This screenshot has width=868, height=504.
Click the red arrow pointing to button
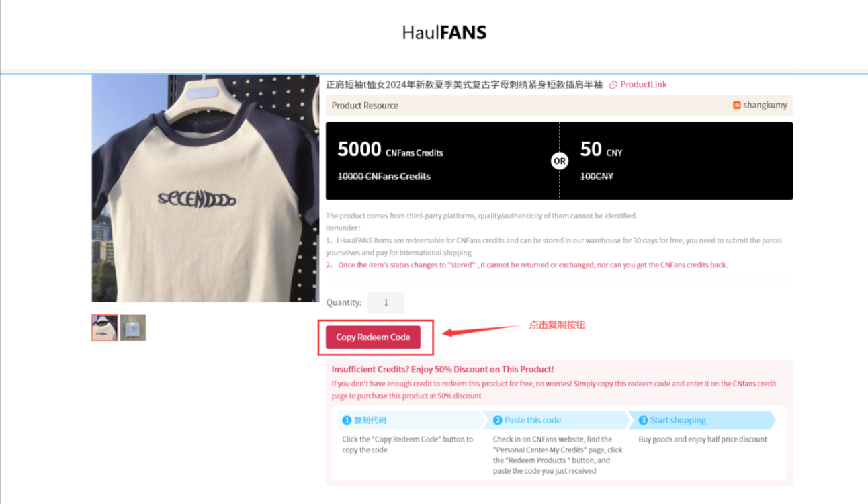click(480, 330)
